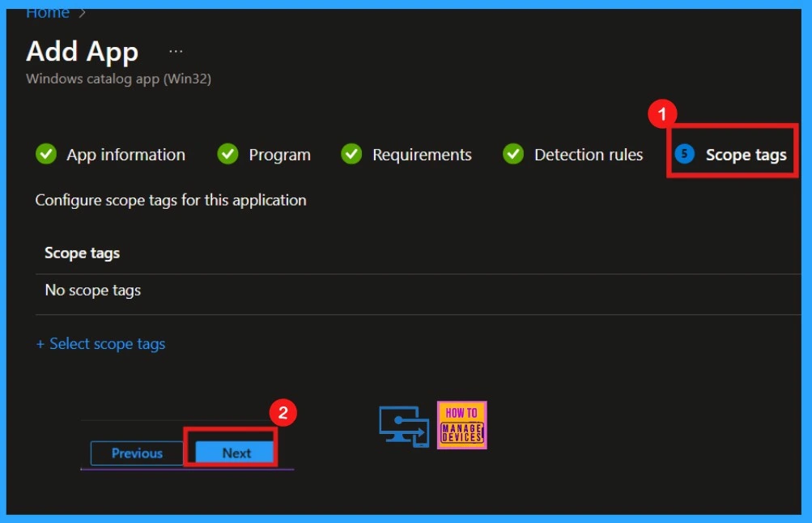Click the Add App page title
The image size is (812, 523).
click(83, 51)
